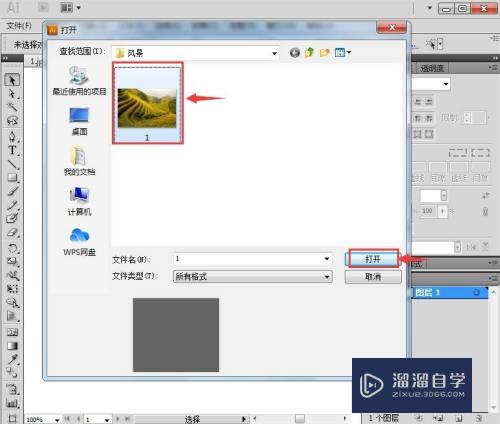500x424 pixels.
Task: Open the File menu
Action: coord(19,26)
